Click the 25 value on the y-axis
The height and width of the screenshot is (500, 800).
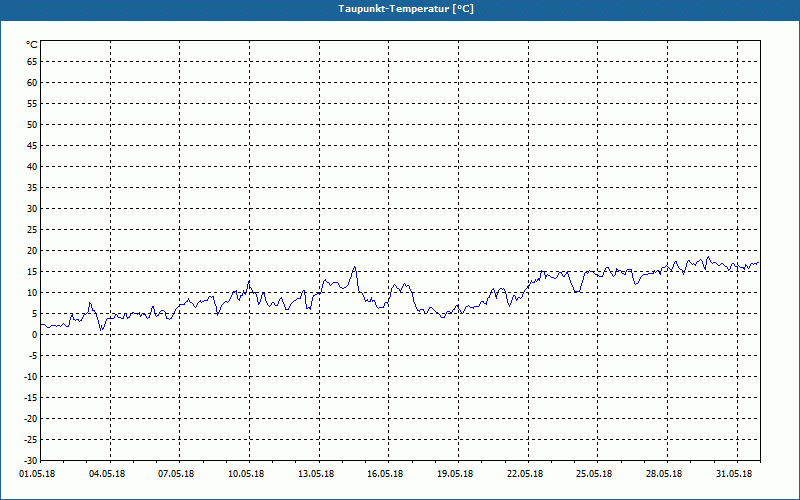(32, 230)
